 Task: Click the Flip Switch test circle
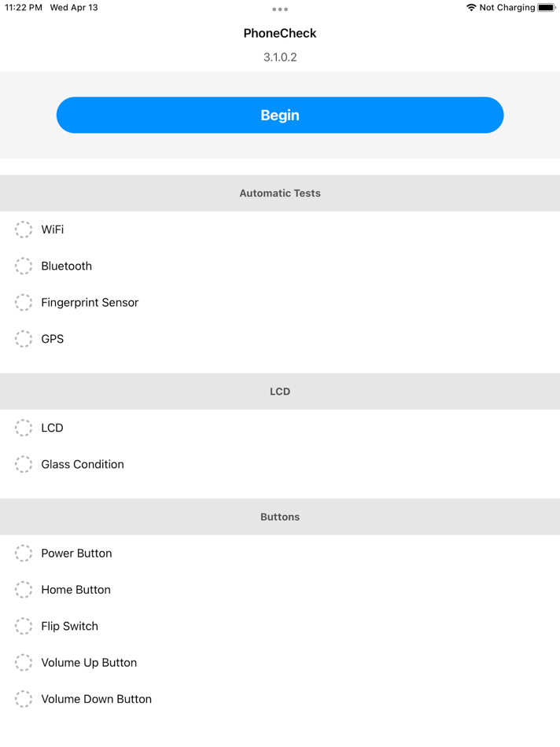point(23,626)
